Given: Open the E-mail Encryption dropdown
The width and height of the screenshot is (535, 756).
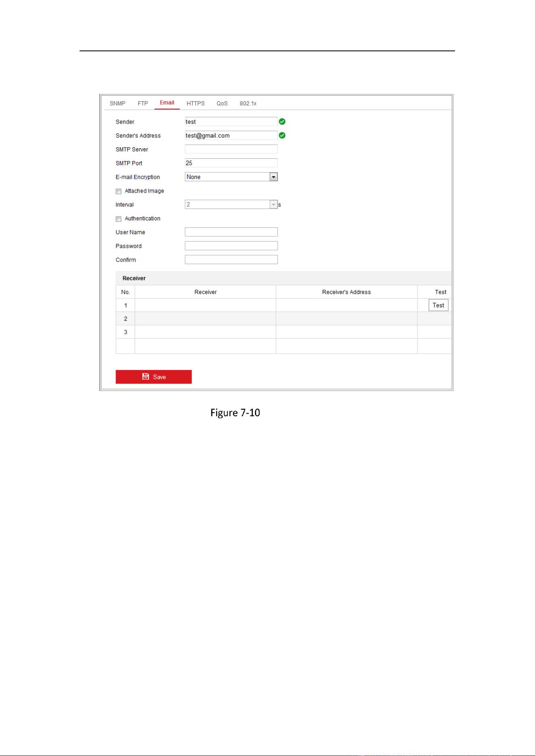Looking at the screenshot, I should [231, 177].
